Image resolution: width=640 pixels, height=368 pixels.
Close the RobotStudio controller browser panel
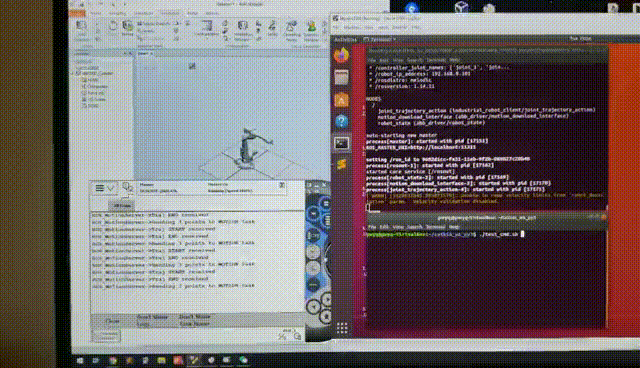(x=130, y=53)
